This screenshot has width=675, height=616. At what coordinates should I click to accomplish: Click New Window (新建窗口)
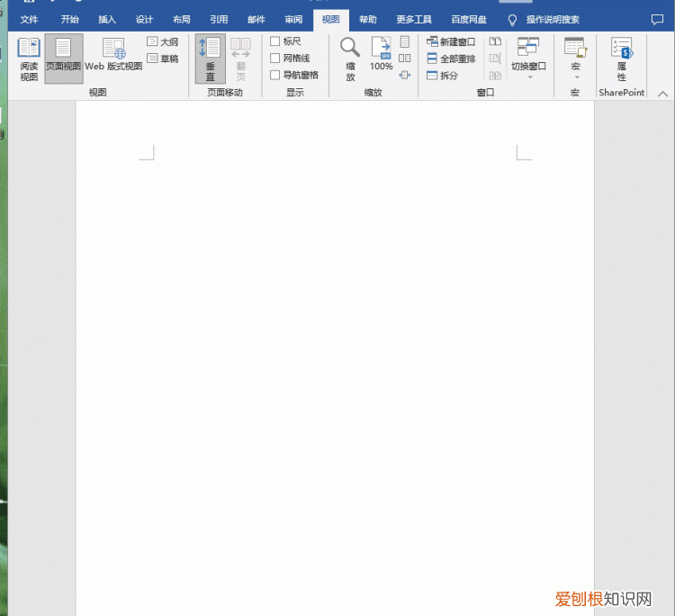[451, 42]
